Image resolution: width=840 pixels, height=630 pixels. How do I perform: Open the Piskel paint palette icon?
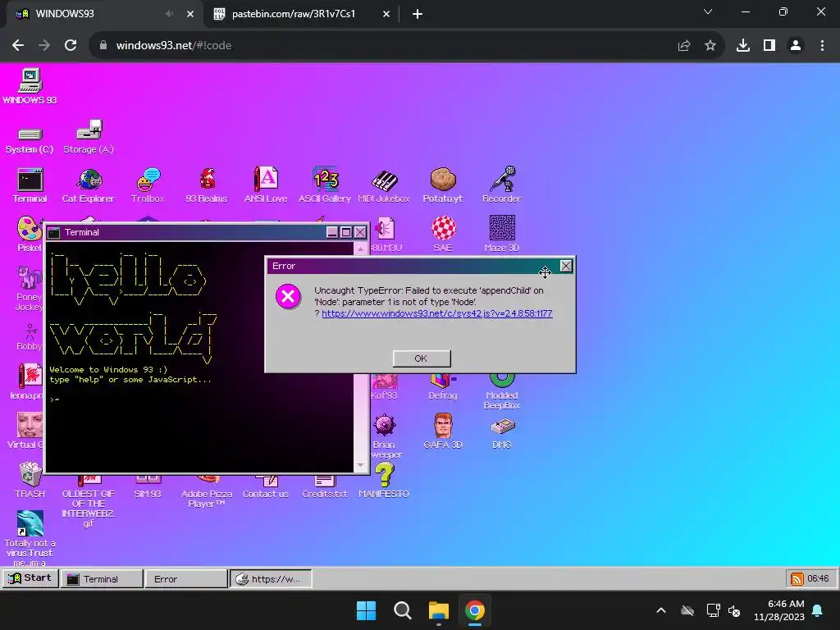tap(30, 234)
